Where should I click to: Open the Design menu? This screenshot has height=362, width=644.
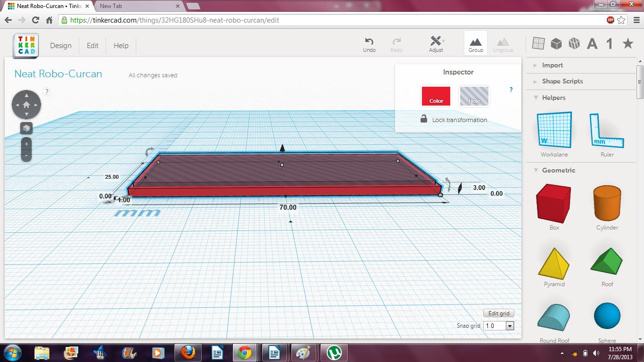click(x=61, y=45)
